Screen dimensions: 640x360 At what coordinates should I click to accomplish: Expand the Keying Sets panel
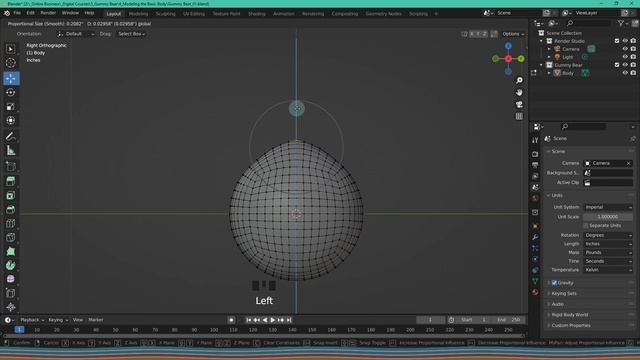pos(564,293)
